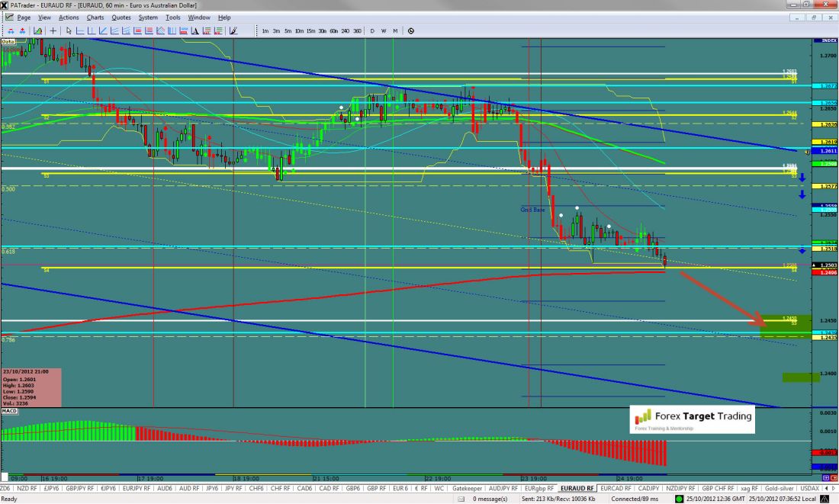Click the clock icon in toolbar
The width and height of the screenshot is (839, 504).
(x=411, y=30)
